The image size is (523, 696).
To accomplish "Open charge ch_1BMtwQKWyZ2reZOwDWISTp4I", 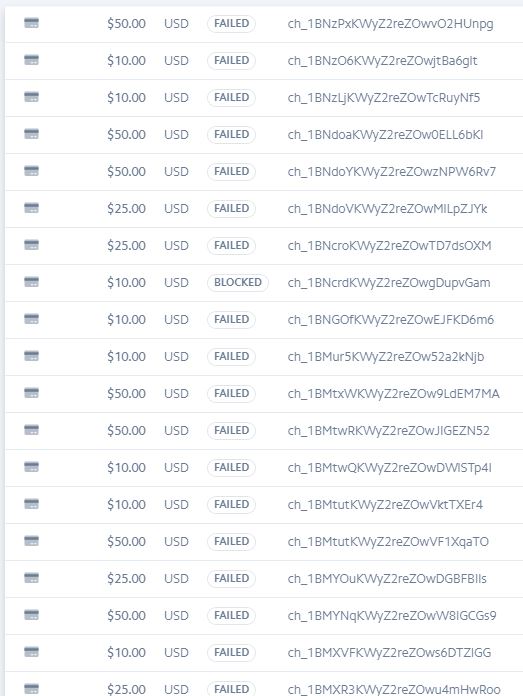I will point(389,467).
